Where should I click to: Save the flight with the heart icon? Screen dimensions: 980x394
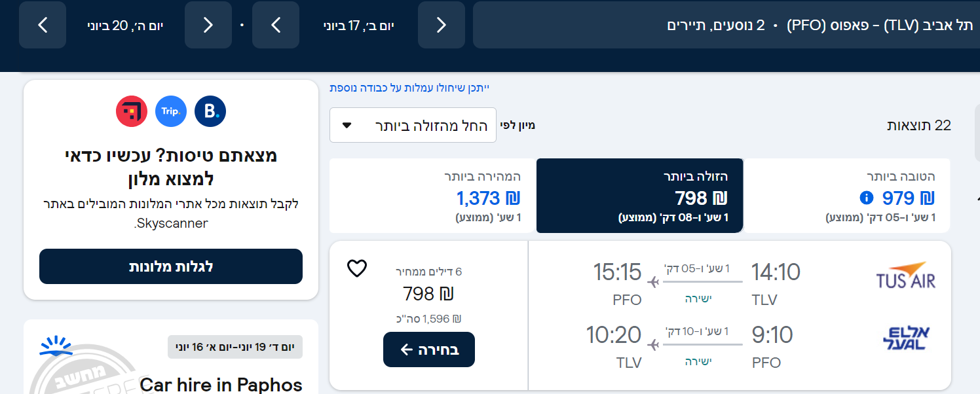(357, 268)
